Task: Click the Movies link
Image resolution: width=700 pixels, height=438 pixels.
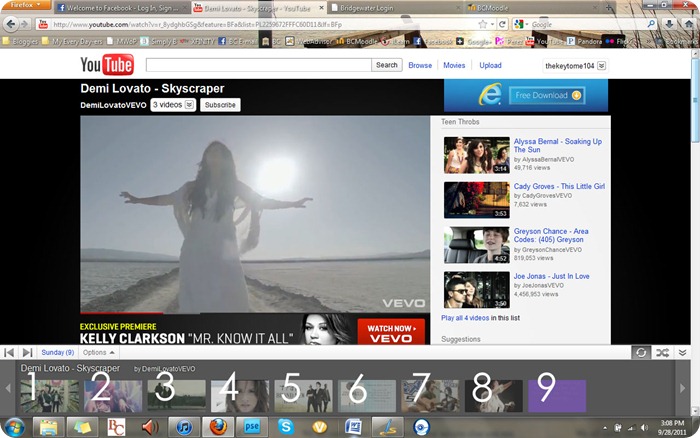Action: (454, 65)
